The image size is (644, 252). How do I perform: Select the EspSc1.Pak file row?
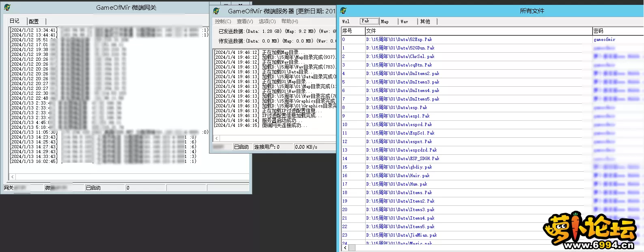coord(492,133)
